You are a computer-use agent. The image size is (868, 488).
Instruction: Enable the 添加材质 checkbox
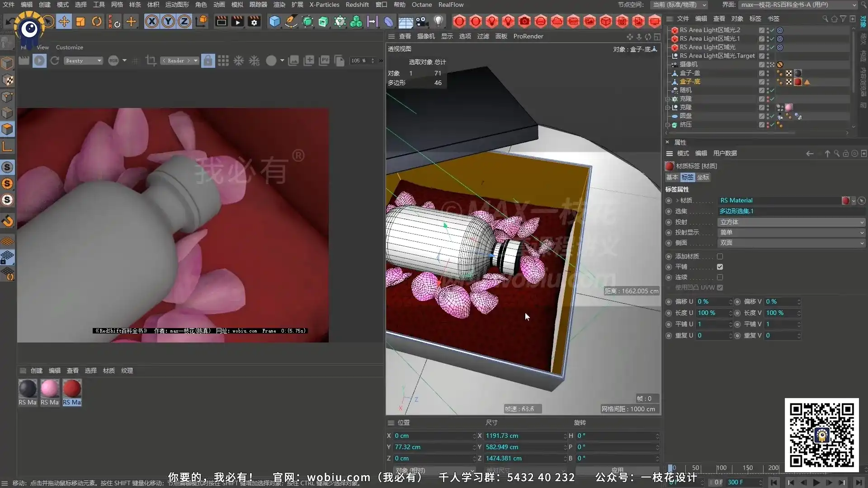pos(720,256)
